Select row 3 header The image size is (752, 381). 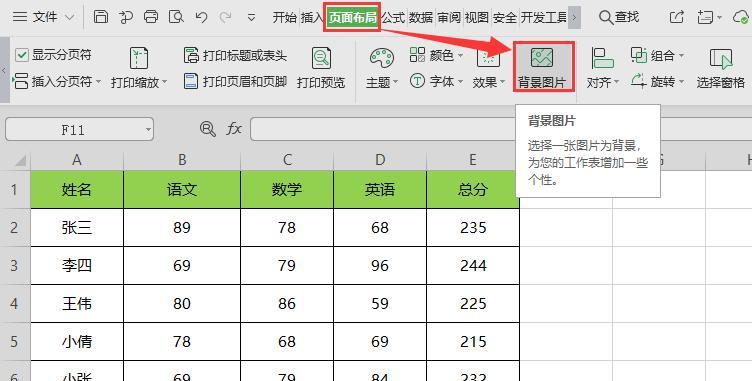coord(14,265)
